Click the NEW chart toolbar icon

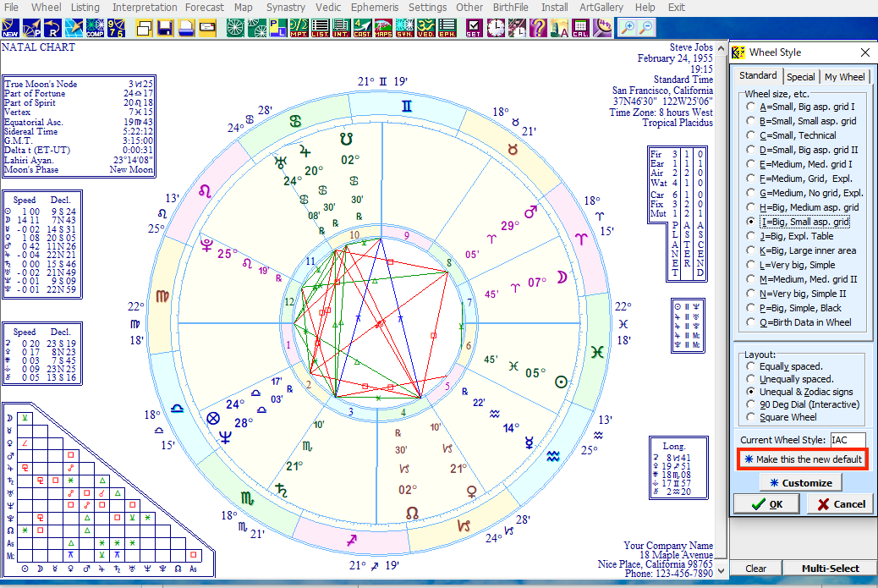point(10,27)
